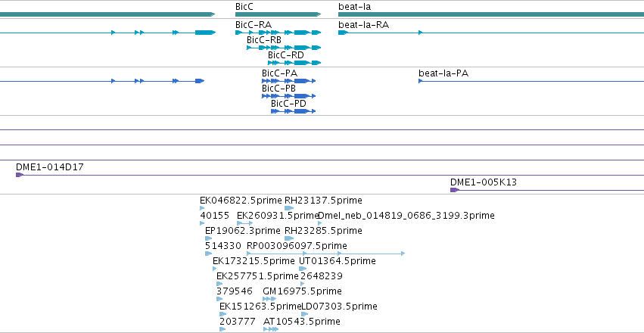Image resolution: width=644 pixels, height=333 pixels.
Task: Click the AT10543.5prime EST glyph
Action: [271, 330]
